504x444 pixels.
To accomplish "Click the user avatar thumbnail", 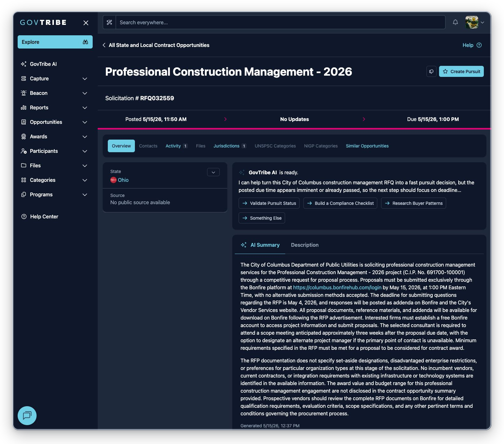I will (x=472, y=22).
